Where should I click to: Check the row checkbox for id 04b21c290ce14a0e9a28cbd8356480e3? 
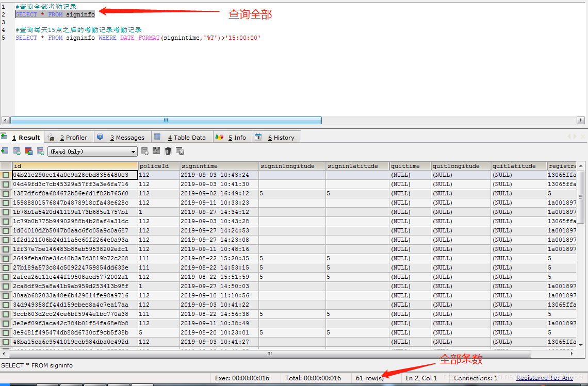click(6, 175)
